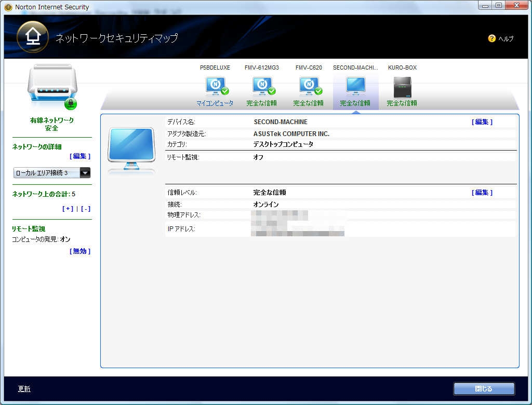This screenshot has height=405, width=532.
Task: Select the FMV-C620 computer icon
Action: point(311,86)
